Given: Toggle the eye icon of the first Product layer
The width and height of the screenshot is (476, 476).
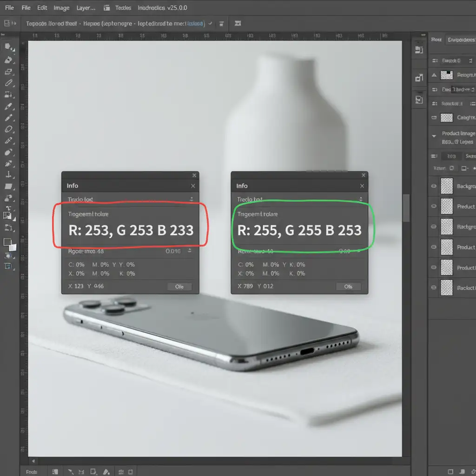Looking at the screenshot, I should tap(434, 206).
